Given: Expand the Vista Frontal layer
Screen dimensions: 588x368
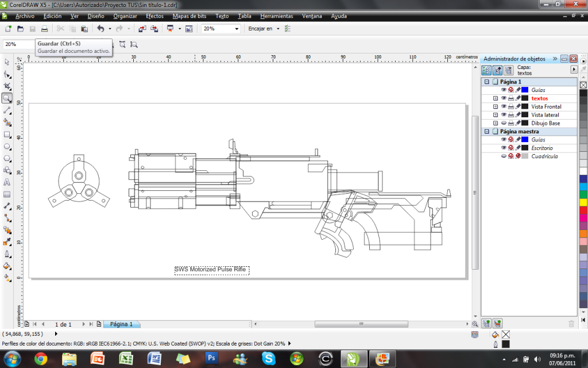Looking at the screenshot, I should [x=496, y=106].
